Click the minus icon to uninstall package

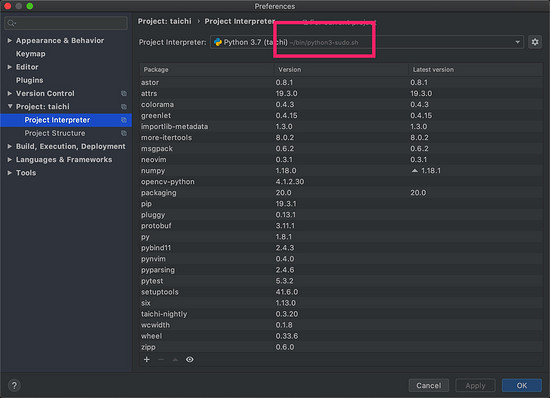(x=161, y=359)
